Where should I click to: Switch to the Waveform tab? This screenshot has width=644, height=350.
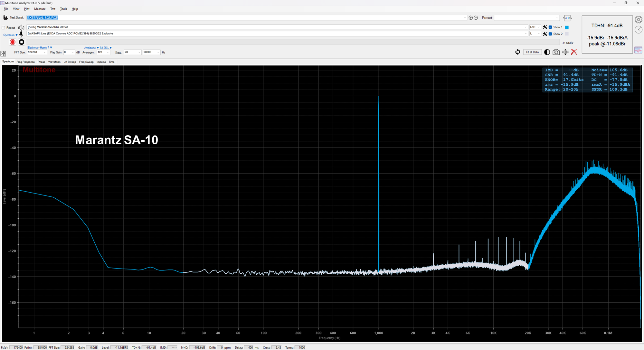coord(54,62)
